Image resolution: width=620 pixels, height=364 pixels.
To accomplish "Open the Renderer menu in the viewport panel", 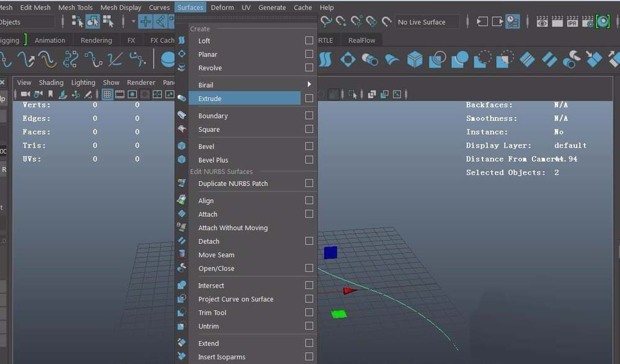I will click(x=141, y=82).
